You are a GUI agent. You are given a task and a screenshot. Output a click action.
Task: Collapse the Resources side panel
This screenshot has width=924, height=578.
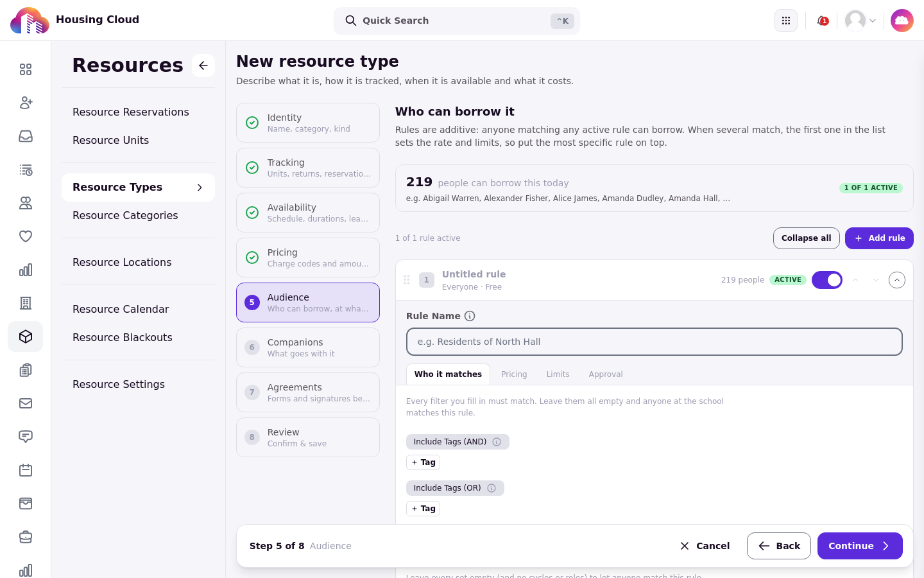(x=203, y=66)
